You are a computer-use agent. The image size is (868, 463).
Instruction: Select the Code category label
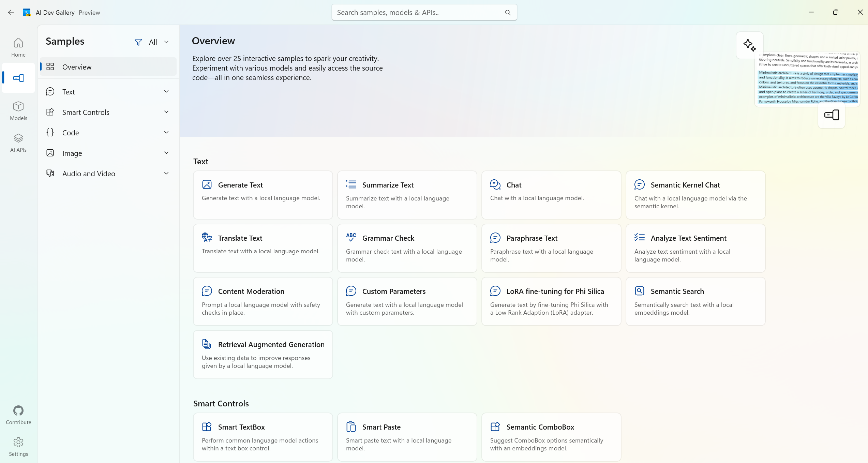71,133
